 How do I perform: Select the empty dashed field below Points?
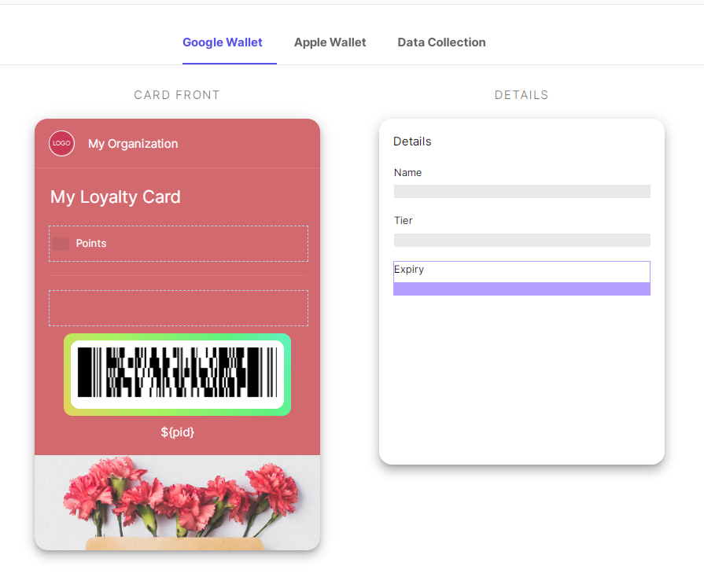pyautogui.click(x=179, y=308)
